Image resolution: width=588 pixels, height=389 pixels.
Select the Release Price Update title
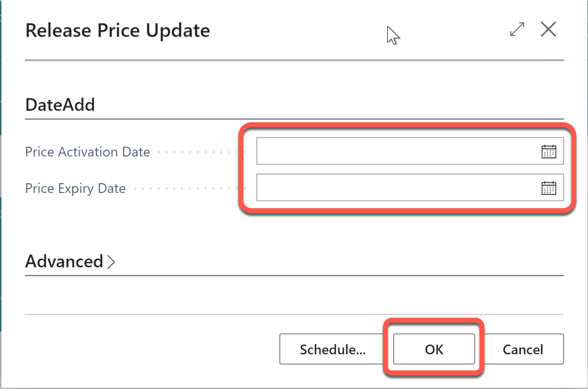117,30
